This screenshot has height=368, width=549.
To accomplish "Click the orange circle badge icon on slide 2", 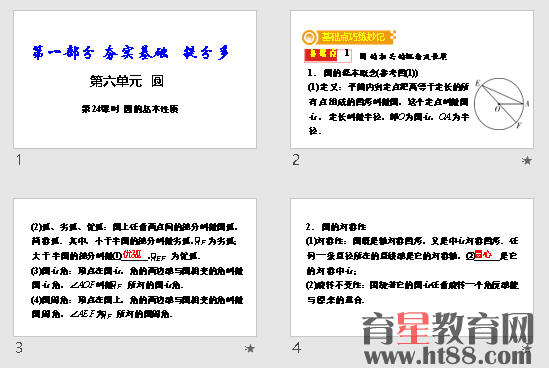I will point(309,37).
